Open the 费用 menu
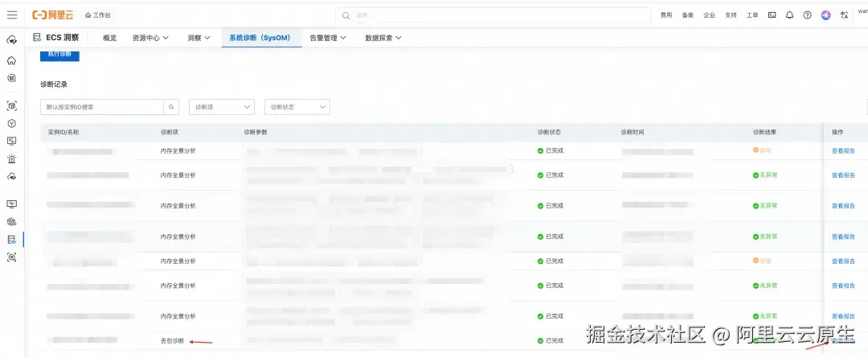The height and width of the screenshot is (358, 868). coord(666,15)
